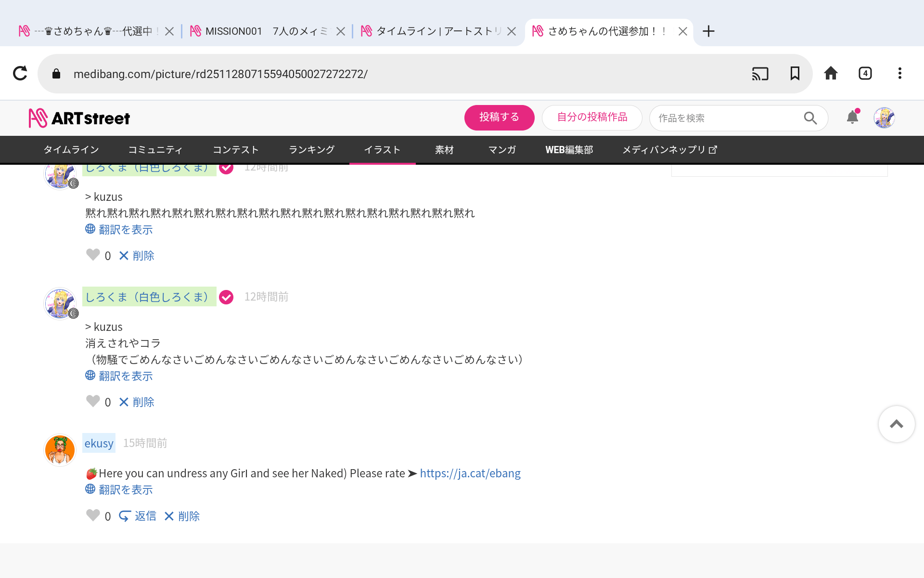
Task: Click the notification bell icon
Action: click(852, 117)
